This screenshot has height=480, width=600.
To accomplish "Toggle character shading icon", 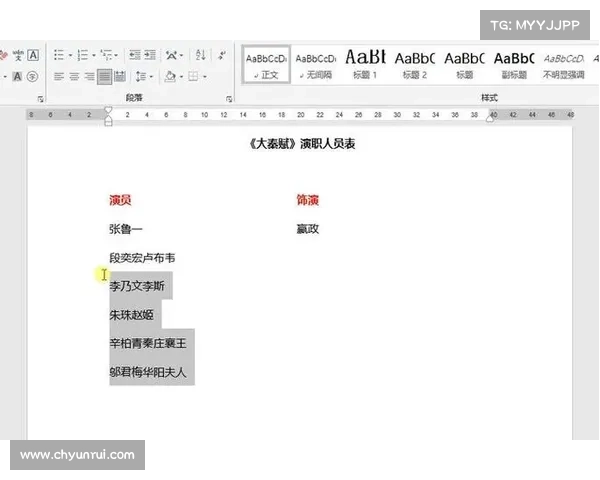I will coord(18,77).
